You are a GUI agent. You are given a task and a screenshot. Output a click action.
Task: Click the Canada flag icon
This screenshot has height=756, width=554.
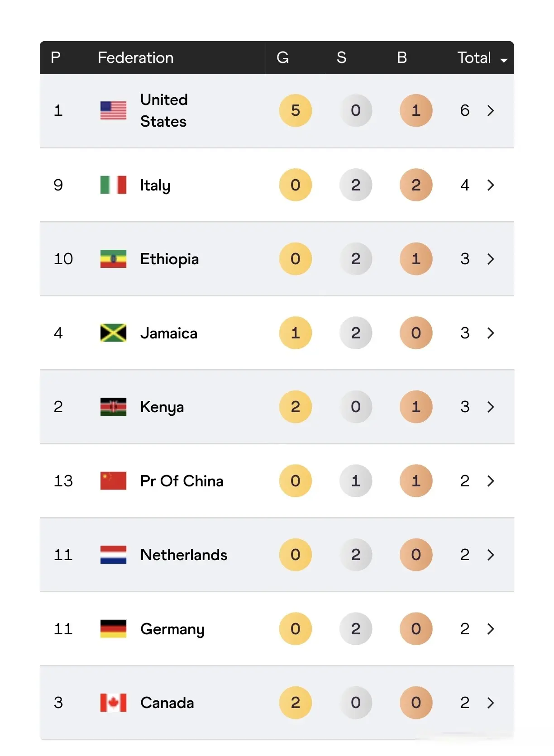pos(113,703)
